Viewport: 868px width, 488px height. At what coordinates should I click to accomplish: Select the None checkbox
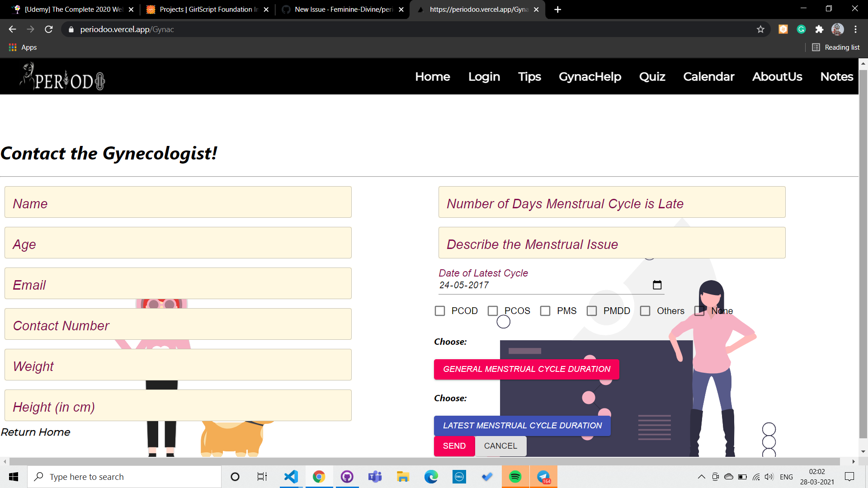click(x=700, y=311)
